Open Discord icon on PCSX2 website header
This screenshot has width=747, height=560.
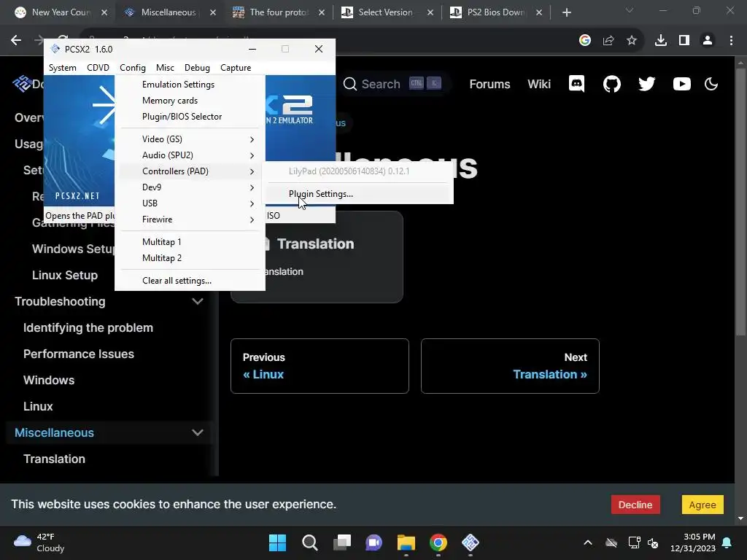(x=576, y=84)
